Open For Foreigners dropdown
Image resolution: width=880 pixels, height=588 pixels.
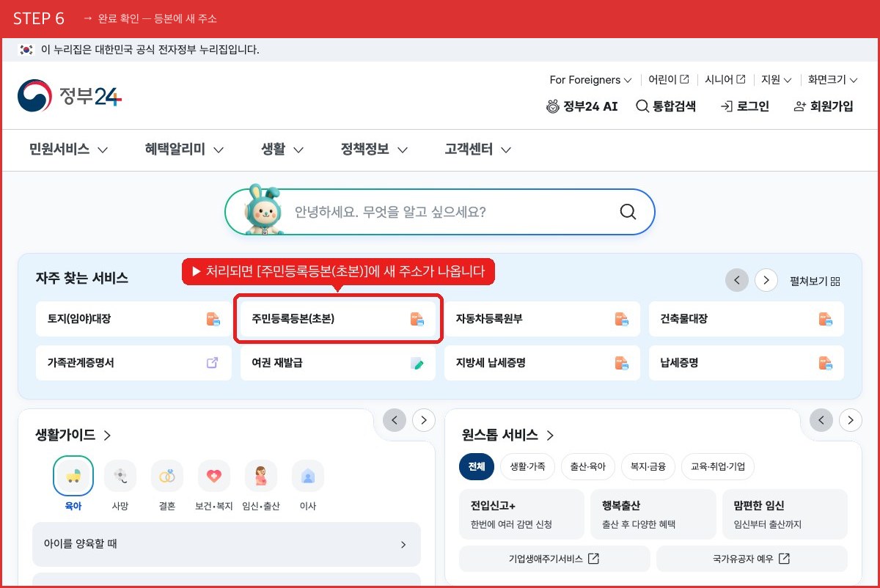click(x=590, y=79)
